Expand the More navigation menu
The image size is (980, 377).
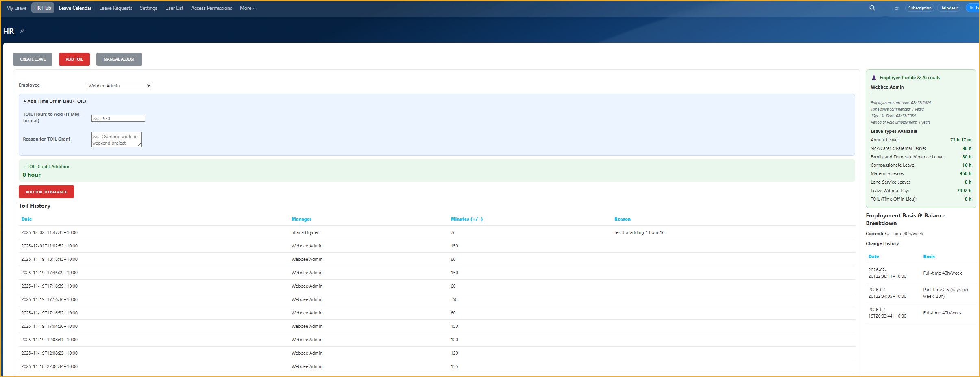[x=247, y=8]
